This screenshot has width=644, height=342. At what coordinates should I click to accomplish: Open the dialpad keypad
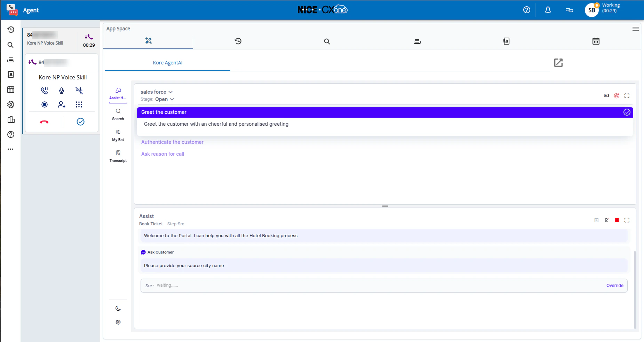pos(79,104)
